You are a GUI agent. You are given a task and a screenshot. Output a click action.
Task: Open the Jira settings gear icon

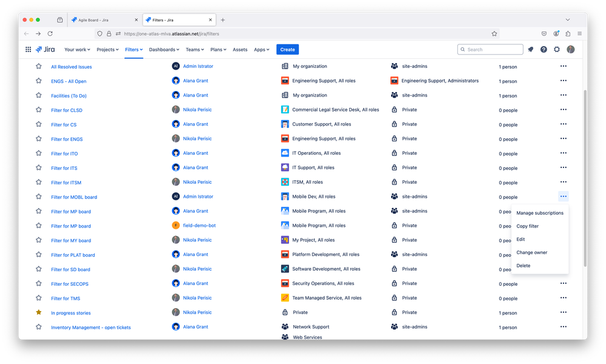(557, 49)
